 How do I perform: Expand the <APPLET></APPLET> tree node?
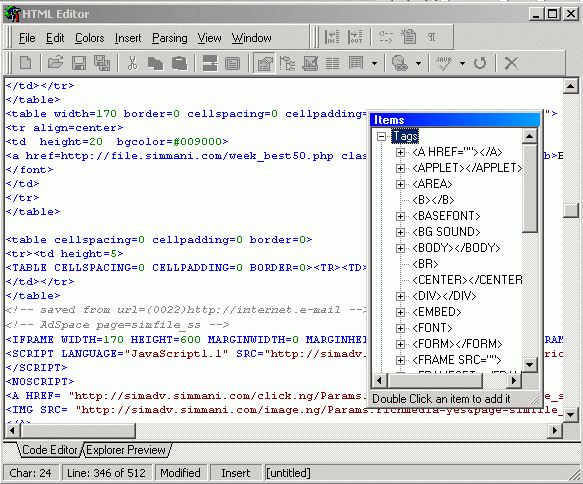(400, 168)
